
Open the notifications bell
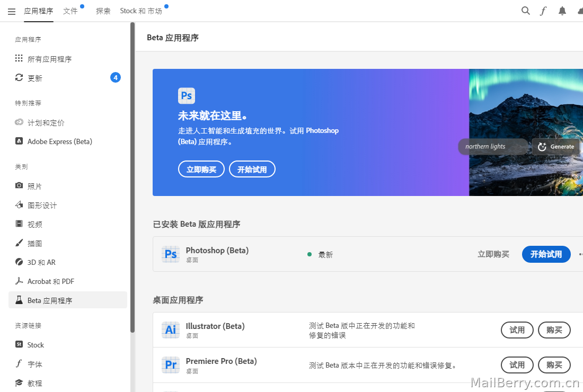point(562,11)
